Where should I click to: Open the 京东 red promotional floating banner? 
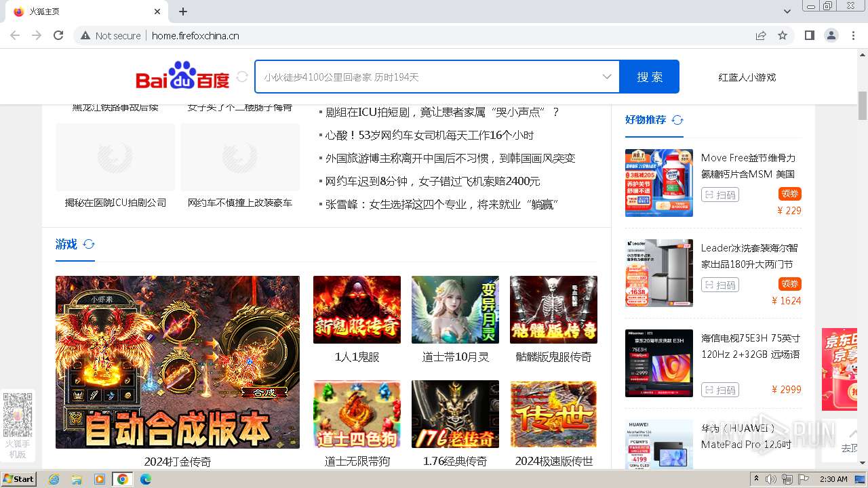(x=840, y=369)
